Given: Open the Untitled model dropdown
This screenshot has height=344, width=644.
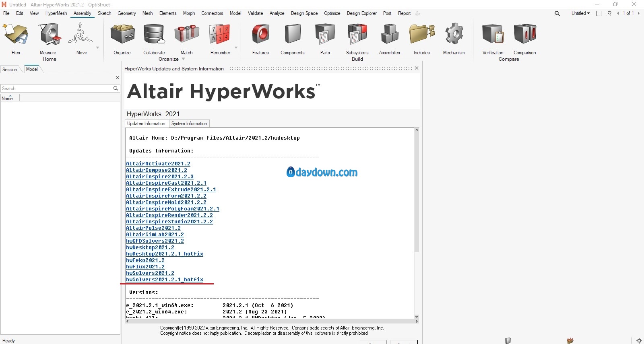Looking at the screenshot, I should (x=580, y=13).
